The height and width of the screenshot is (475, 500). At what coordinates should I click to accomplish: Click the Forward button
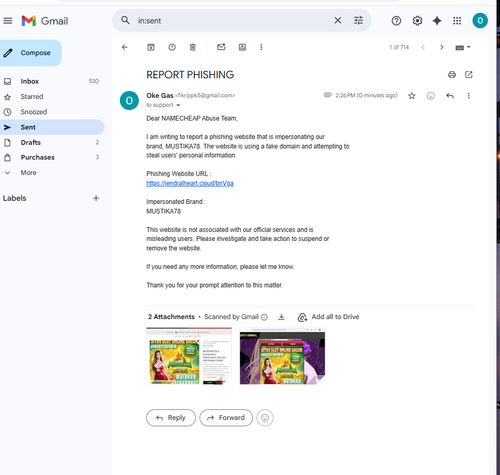[x=226, y=418]
